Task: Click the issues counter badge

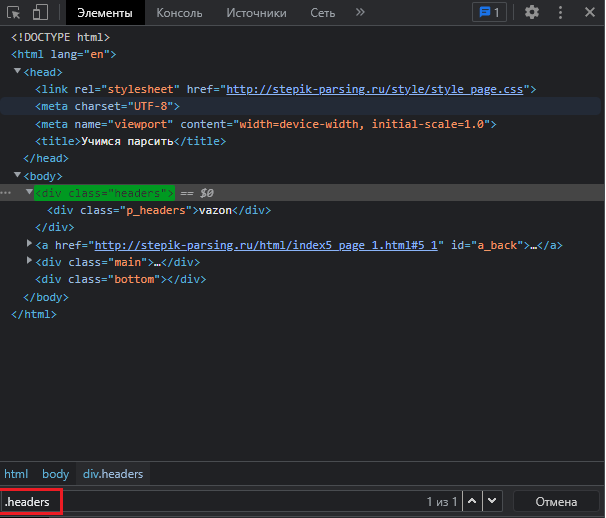Action: point(489,13)
